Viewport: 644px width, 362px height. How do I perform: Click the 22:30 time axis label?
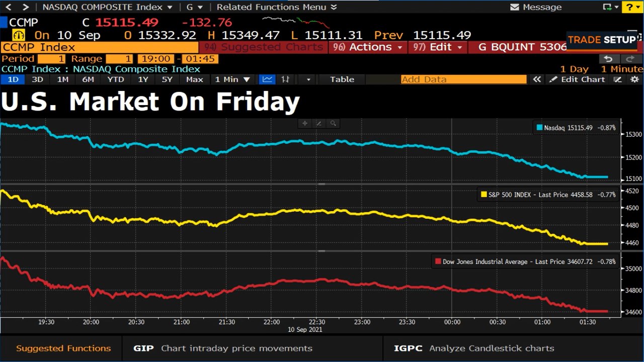pyautogui.click(x=317, y=322)
